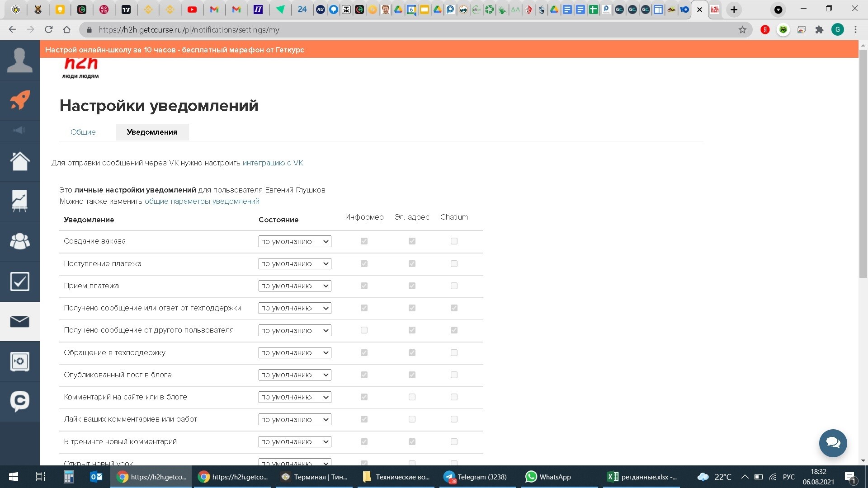Open общие параметры уведомлений link
Viewport: 868px width, 488px height.
coord(202,201)
